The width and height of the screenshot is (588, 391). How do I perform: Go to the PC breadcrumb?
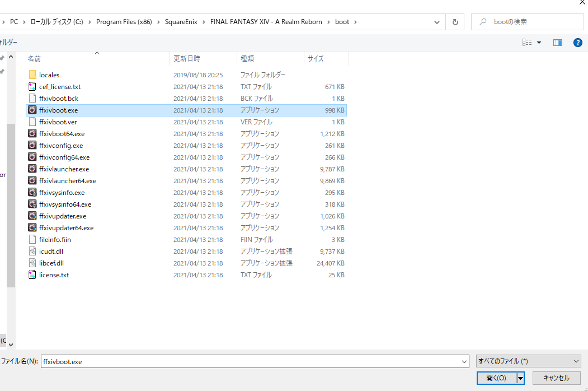pyautogui.click(x=14, y=22)
